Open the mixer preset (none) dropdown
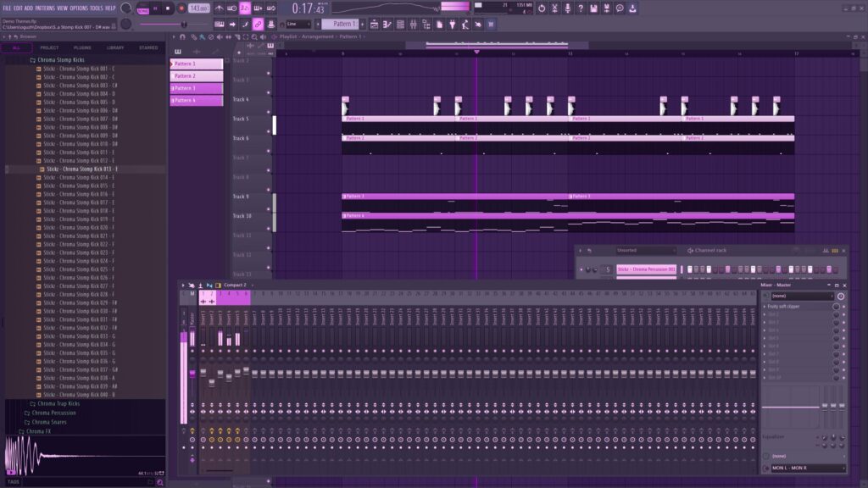 pyautogui.click(x=802, y=296)
